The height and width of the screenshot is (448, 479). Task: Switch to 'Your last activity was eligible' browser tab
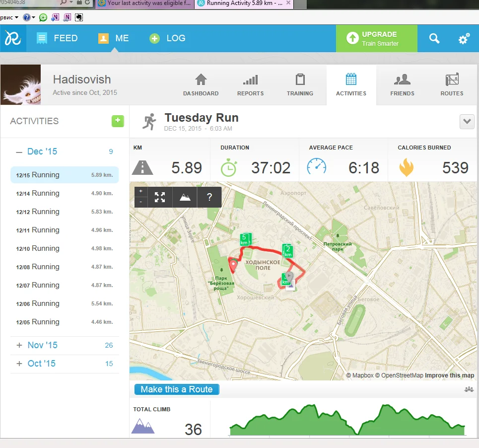point(145,3)
